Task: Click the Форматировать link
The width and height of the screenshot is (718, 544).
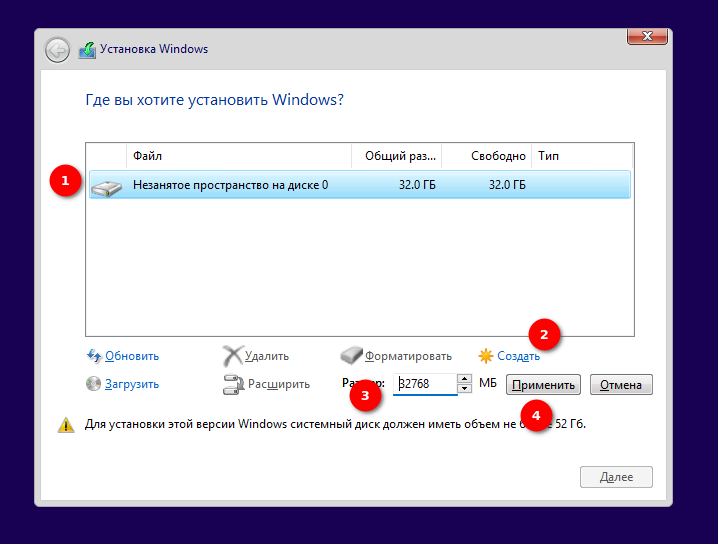Action: 408,356
